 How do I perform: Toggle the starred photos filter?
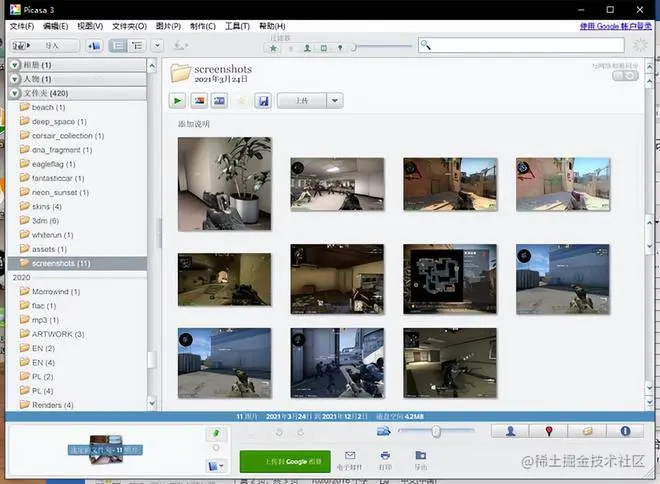(273, 48)
